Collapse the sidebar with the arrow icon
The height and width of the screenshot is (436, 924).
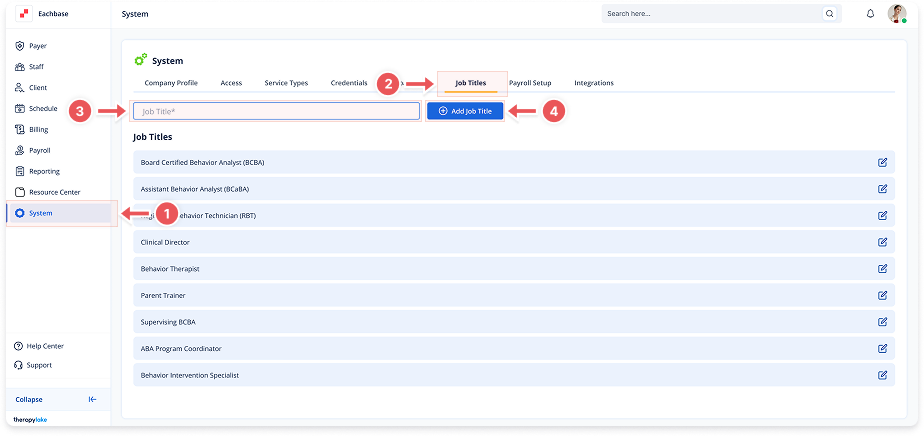93,399
